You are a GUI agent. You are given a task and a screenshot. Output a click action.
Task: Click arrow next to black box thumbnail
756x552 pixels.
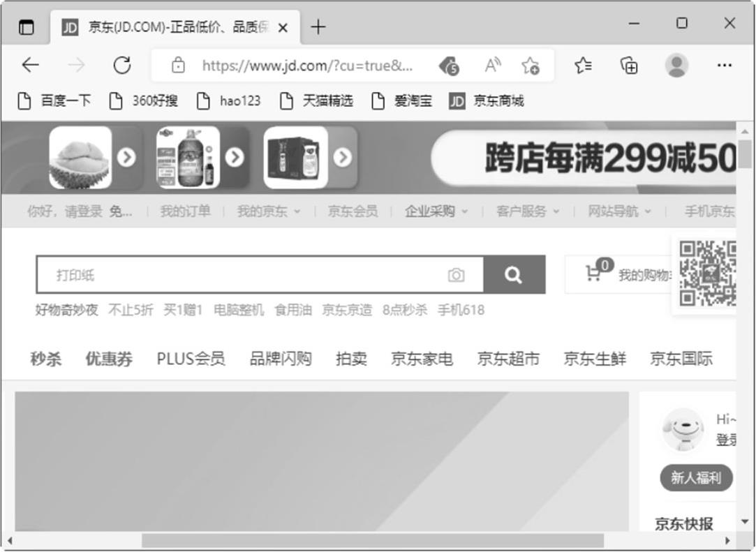(342, 157)
